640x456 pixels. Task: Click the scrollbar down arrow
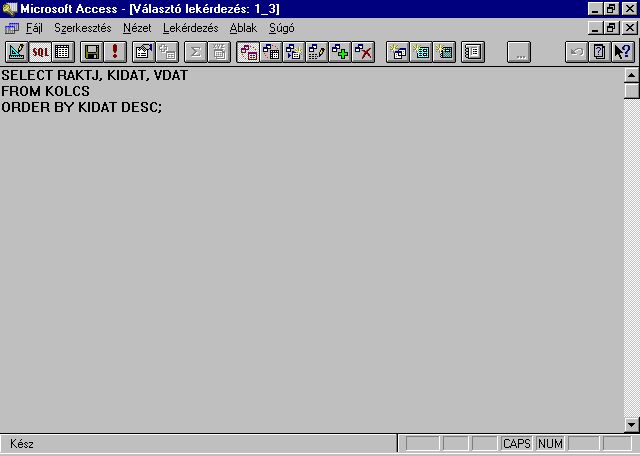pos(631,425)
